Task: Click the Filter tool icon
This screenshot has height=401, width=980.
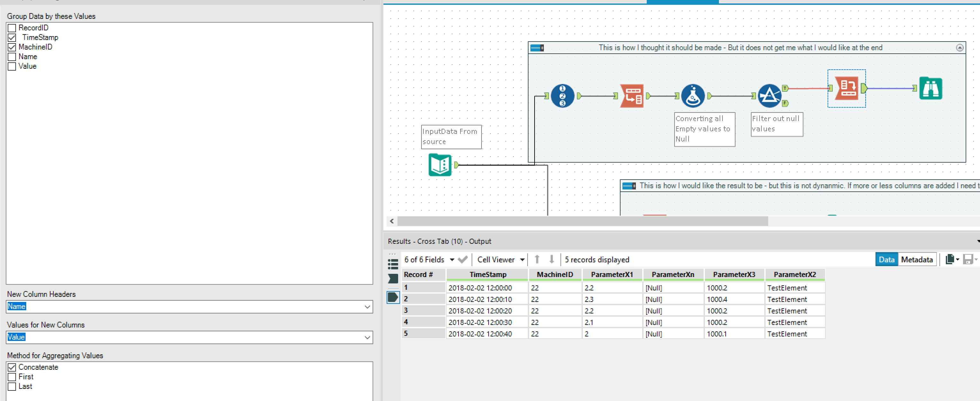Action: (769, 96)
